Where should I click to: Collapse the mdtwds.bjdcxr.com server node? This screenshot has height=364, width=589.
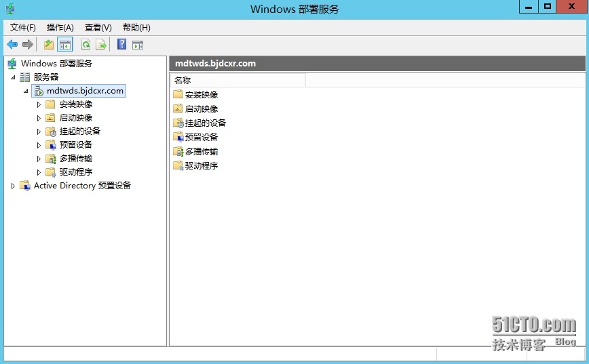26,91
